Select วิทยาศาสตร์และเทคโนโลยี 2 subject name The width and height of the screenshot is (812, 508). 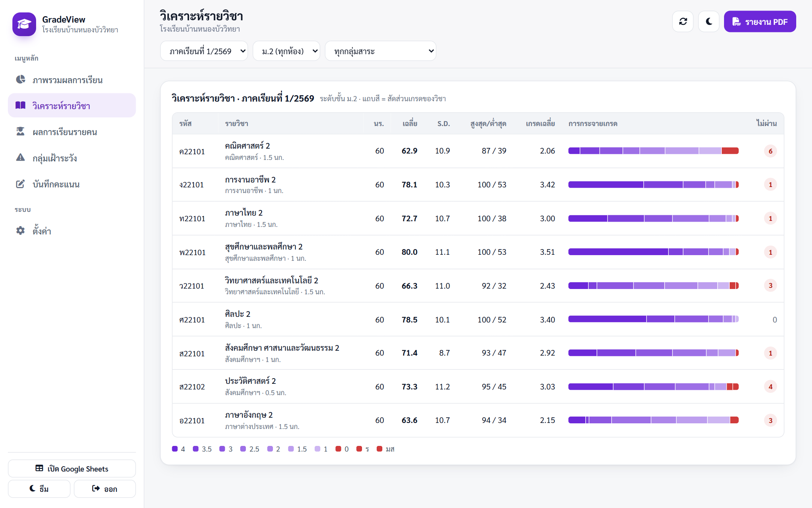coord(271,280)
